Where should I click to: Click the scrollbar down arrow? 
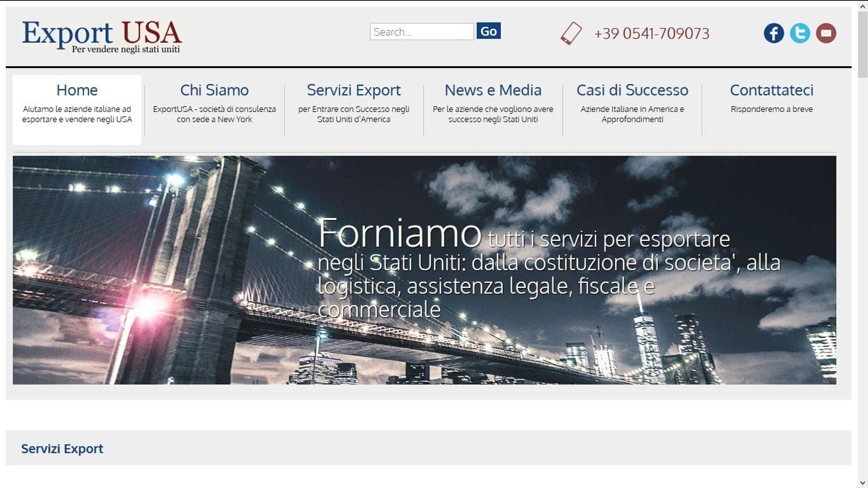(862, 483)
